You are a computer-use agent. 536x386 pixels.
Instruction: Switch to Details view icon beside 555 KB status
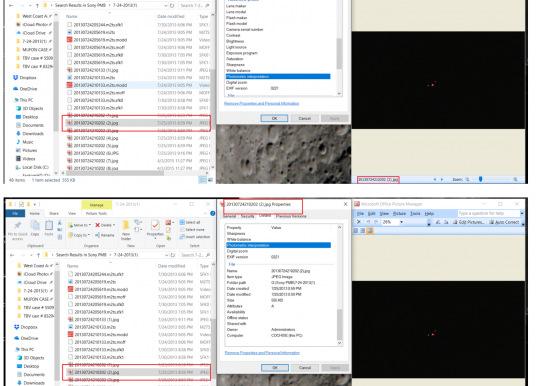(203, 180)
